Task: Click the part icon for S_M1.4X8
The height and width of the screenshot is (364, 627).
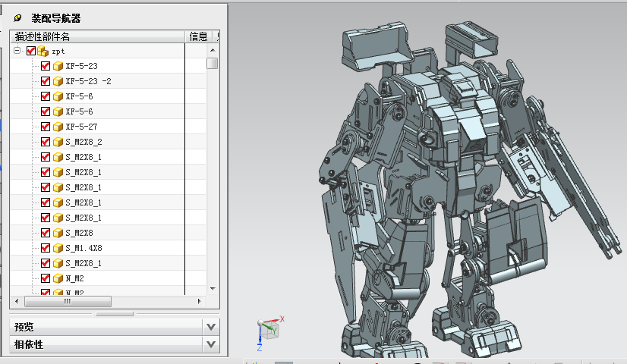Action: pos(58,248)
